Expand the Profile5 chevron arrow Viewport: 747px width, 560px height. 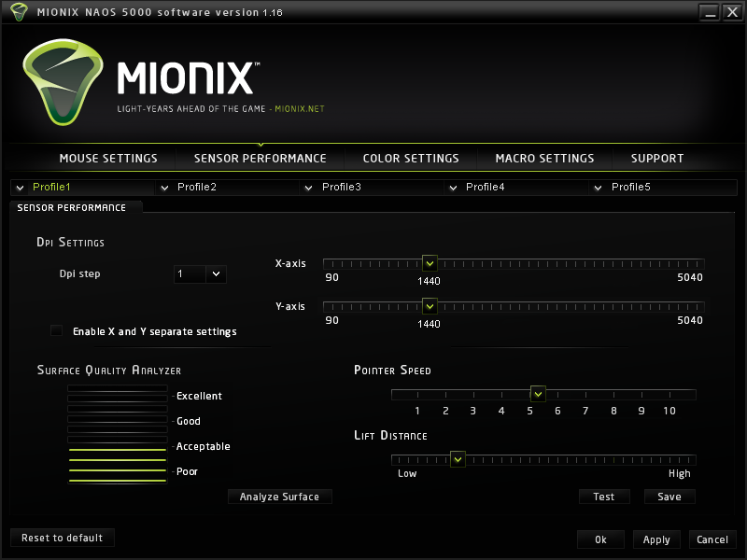click(598, 188)
